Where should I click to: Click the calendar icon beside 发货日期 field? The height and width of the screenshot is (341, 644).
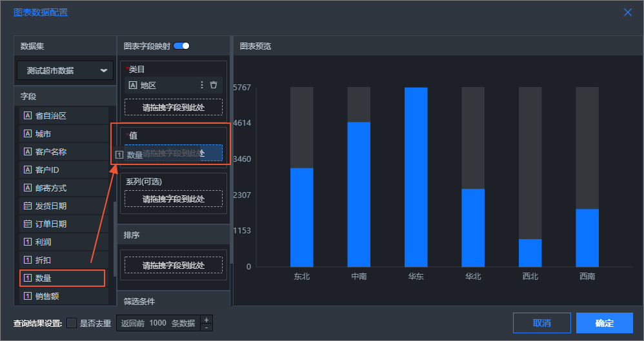tap(28, 206)
